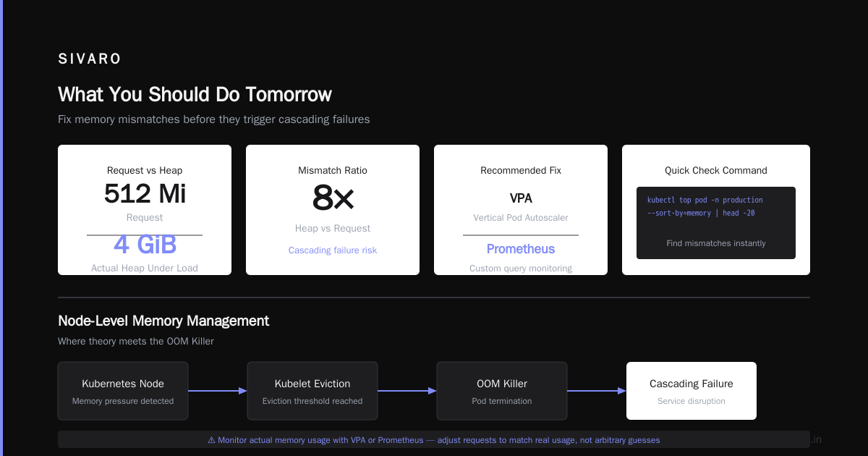Select the Service disruption caption

(692, 401)
